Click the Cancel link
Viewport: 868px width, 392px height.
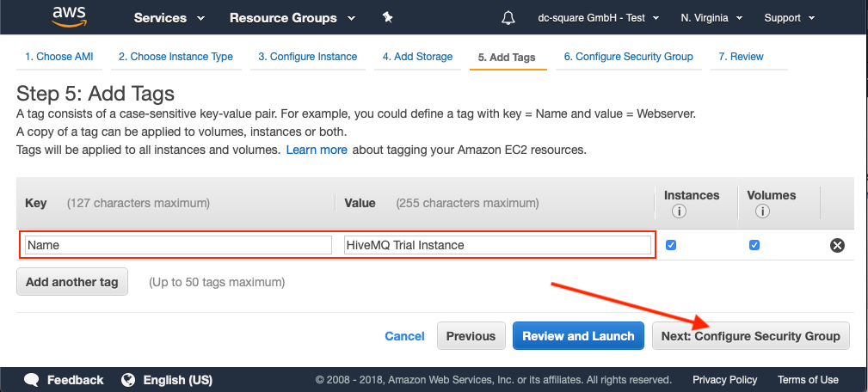404,336
